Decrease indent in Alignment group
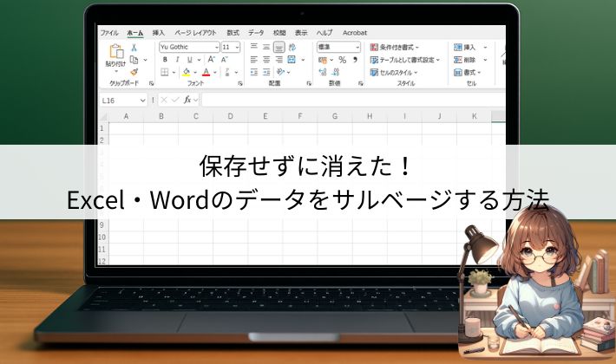The image size is (616, 364). 254,72
